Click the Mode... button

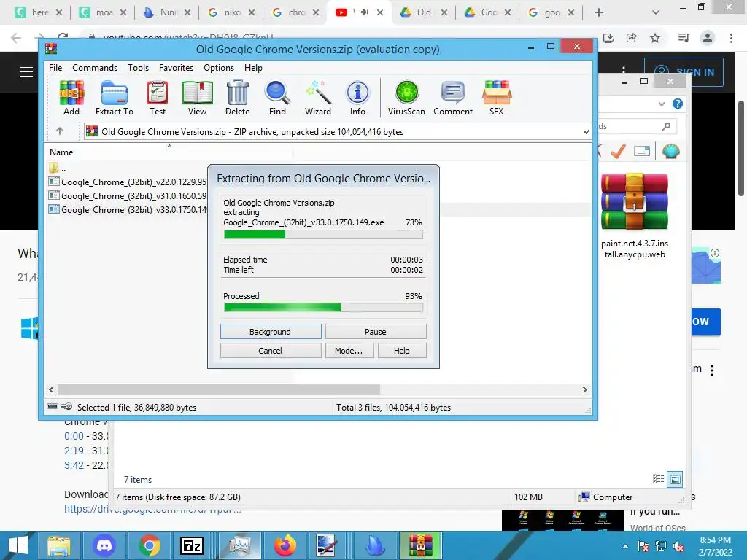[x=349, y=351]
